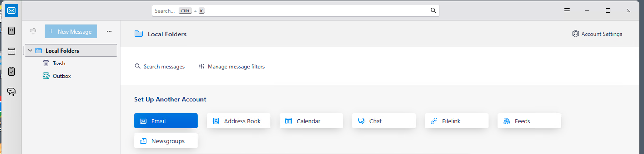Image resolution: width=644 pixels, height=154 pixels.
Task: Open the Tasks space
Action: (x=12, y=72)
